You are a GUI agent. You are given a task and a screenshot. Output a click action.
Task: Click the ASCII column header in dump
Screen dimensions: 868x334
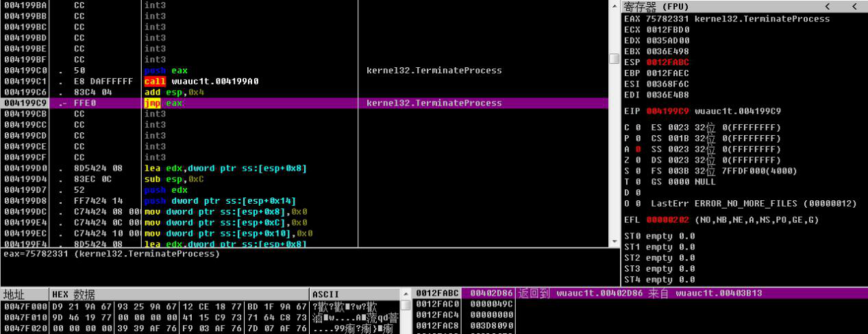[x=326, y=294]
